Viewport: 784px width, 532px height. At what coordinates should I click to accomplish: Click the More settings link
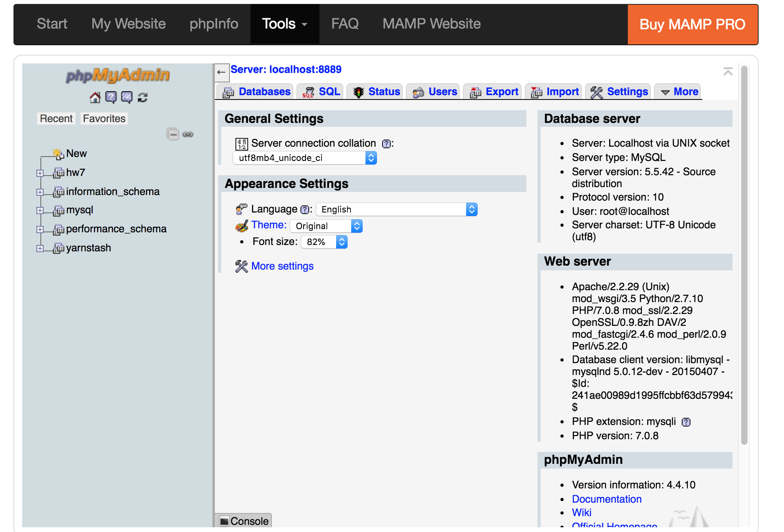tap(282, 266)
